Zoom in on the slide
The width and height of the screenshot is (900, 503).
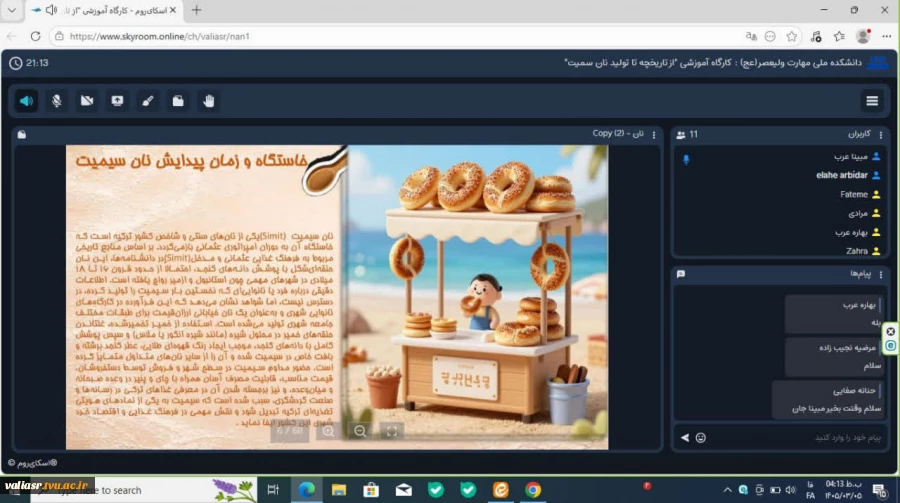tap(328, 431)
